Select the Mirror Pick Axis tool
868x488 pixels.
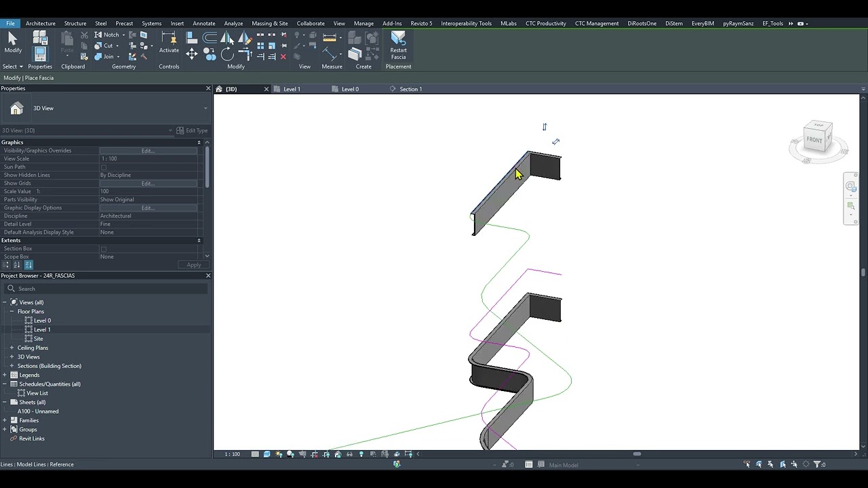pos(227,38)
